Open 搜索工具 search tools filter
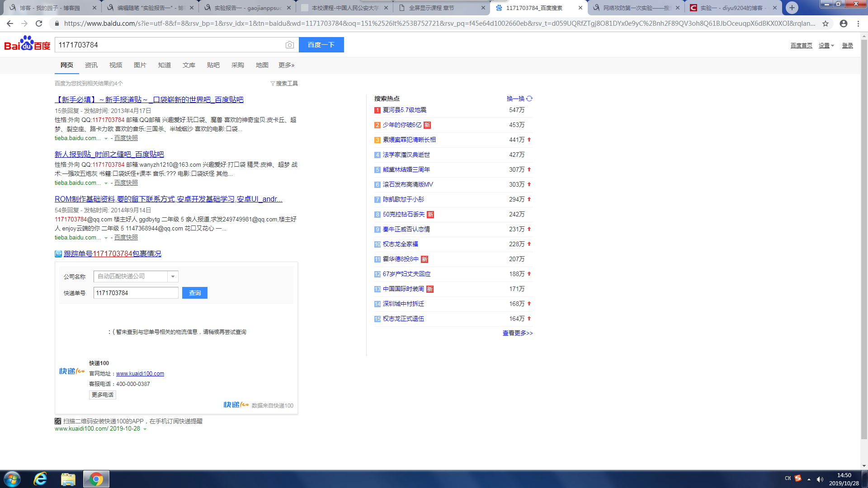 [284, 84]
